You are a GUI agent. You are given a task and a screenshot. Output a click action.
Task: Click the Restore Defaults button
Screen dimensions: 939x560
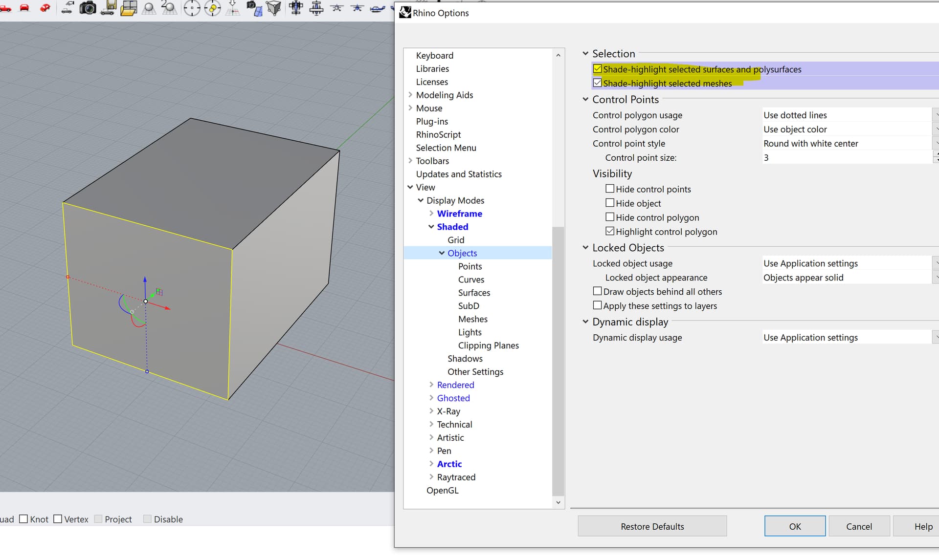click(x=652, y=526)
